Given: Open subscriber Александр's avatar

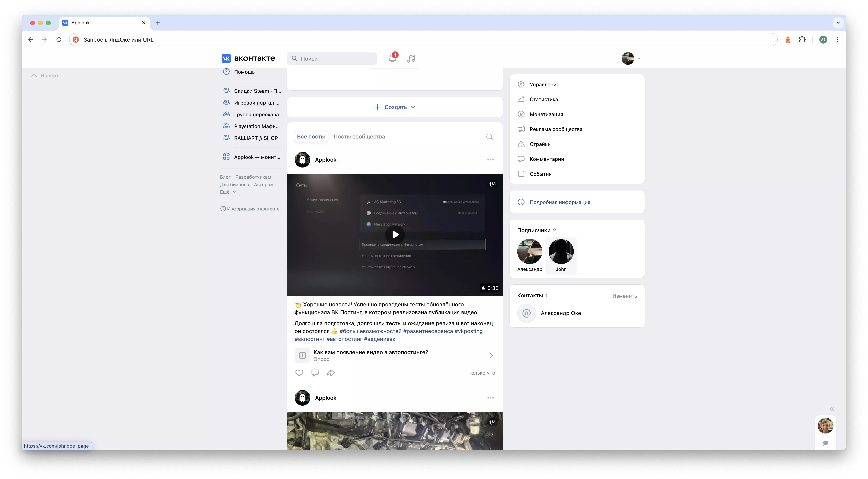Looking at the screenshot, I should (x=530, y=251).
